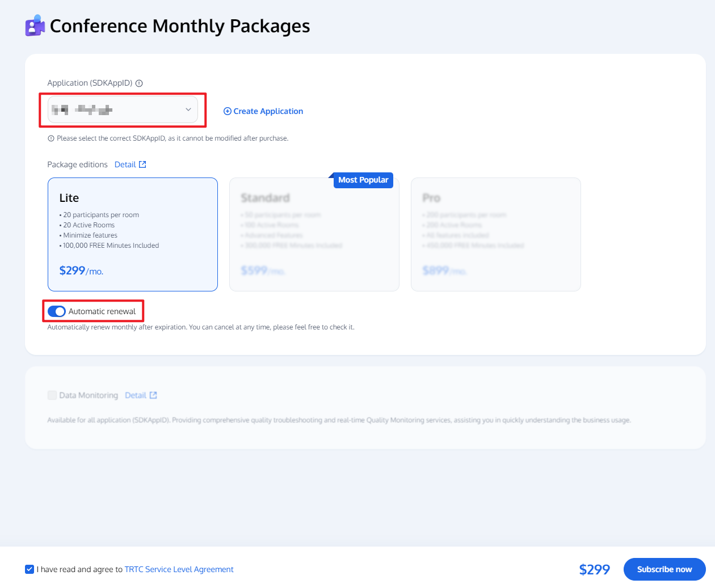Click the dropdown chevron in the application selector

click(188, 109)
